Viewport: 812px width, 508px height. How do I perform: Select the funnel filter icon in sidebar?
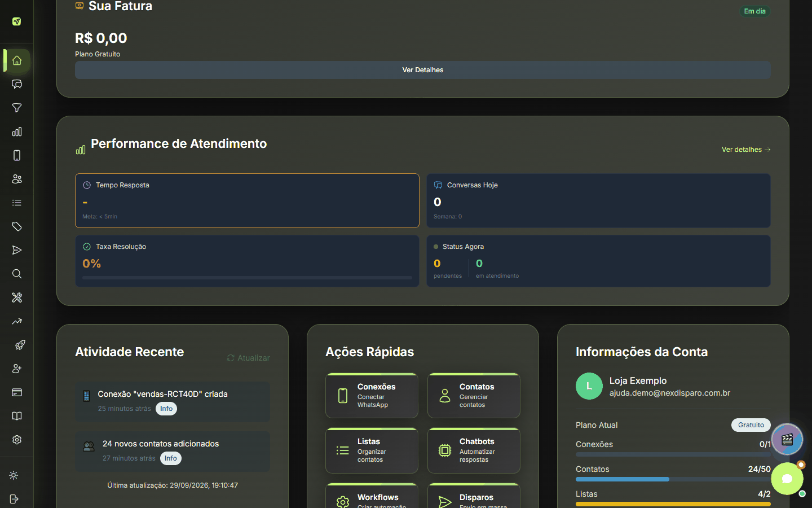[x=17, y=108]
